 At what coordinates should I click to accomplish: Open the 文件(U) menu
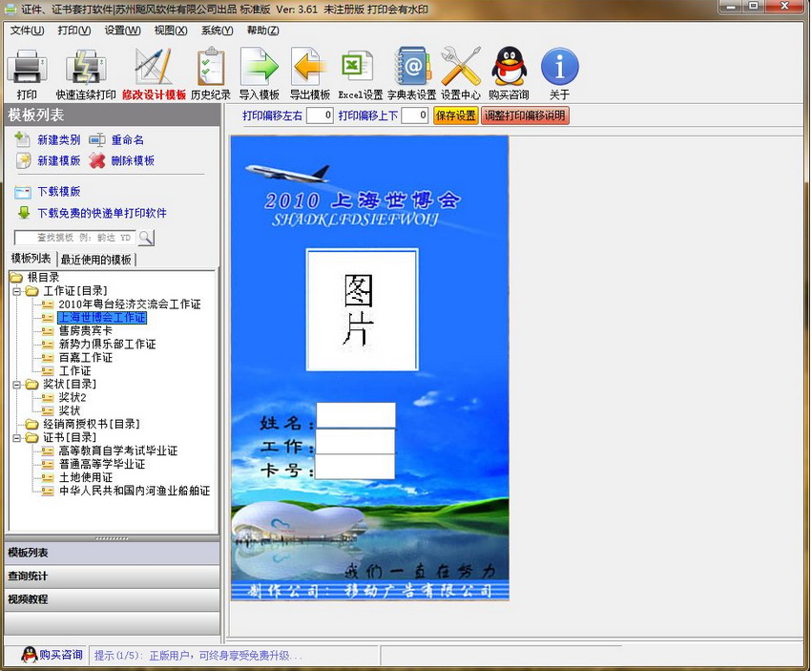coord(28,31)
